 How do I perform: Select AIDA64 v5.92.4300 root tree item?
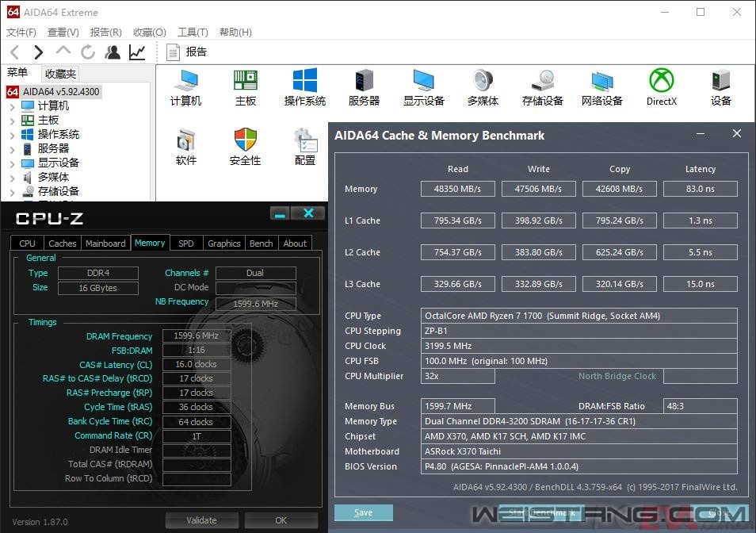(60, 91)
